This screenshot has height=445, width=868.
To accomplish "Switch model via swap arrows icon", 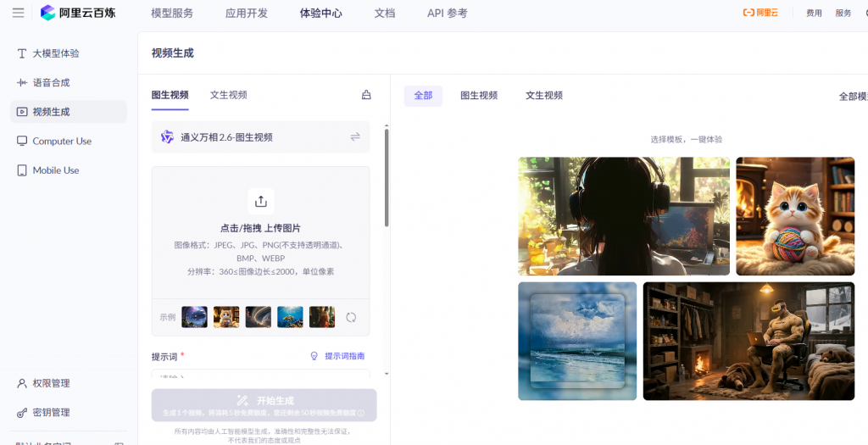I will point(355,136).
